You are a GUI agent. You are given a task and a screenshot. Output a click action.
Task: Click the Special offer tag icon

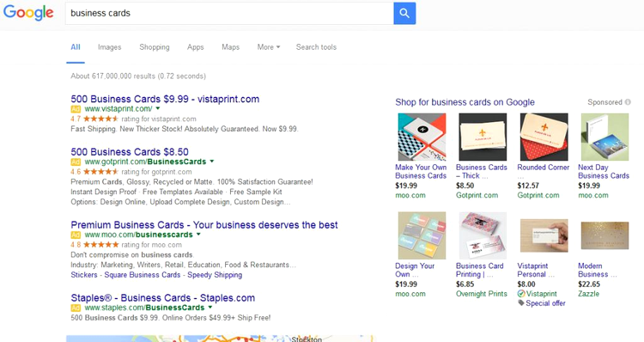[521, 303]
